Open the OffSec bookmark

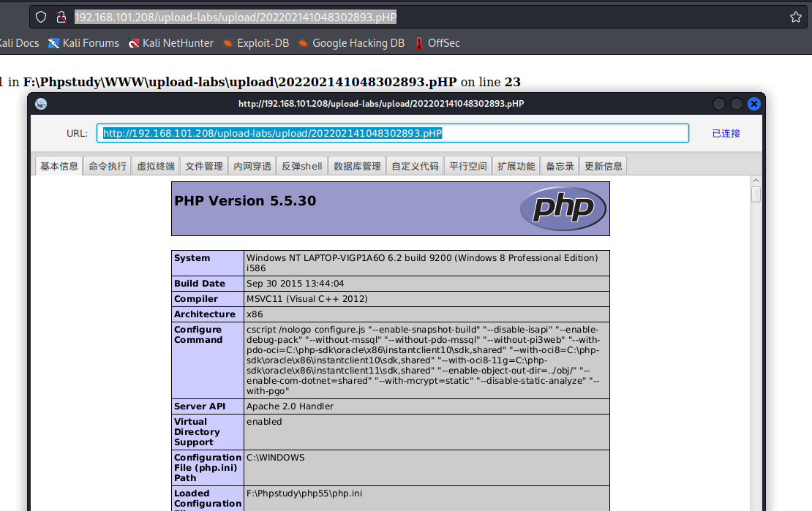tap(437, 43)
